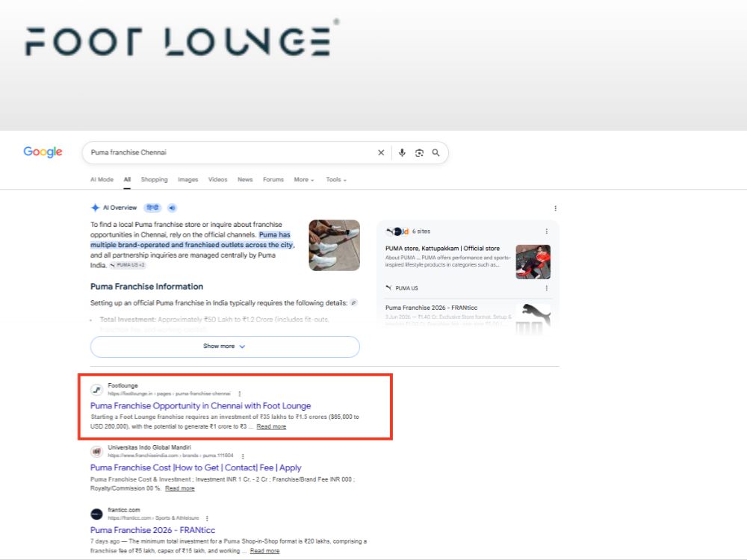Click the magnifying glass search icon

(x=436, y=153)
